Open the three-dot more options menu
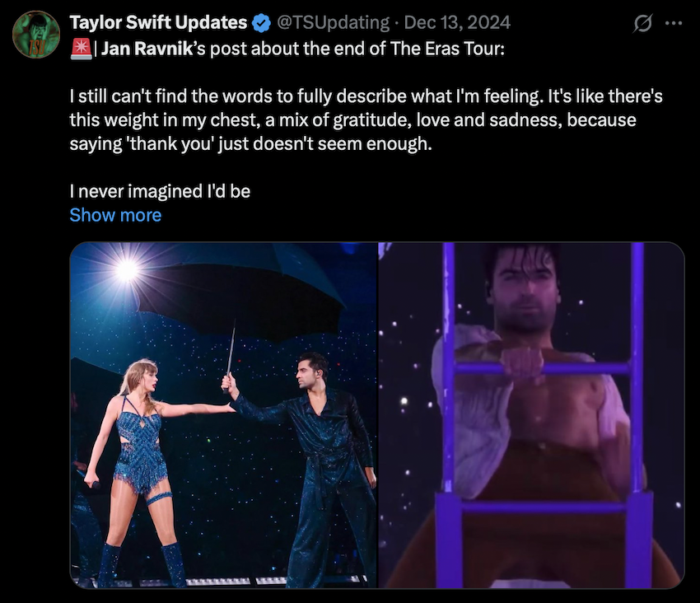This screenshot has height=603, width=700. pos(673,23)
